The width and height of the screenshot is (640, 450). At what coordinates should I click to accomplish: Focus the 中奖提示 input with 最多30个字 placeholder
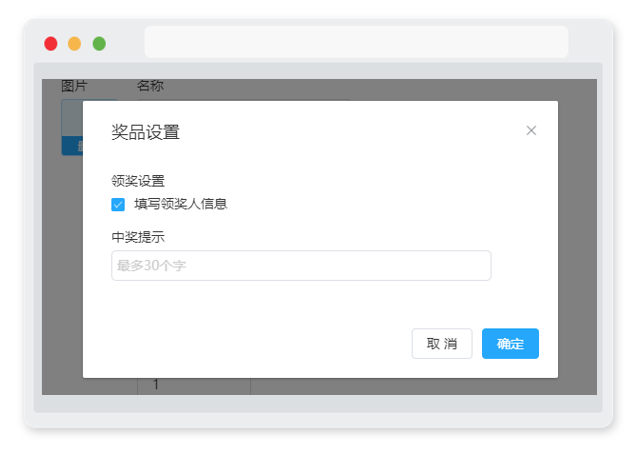tap(301, 265)
